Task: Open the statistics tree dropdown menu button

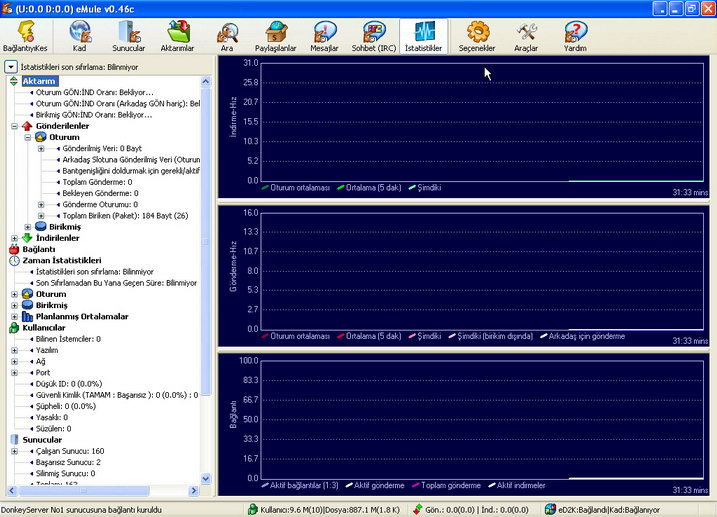Action: tap(11, 67)
